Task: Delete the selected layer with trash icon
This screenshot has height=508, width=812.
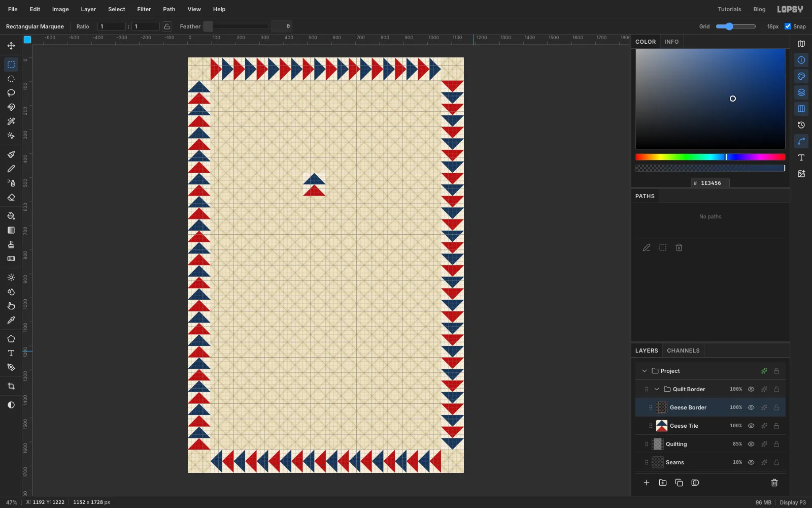Action: tap(774, 483)
